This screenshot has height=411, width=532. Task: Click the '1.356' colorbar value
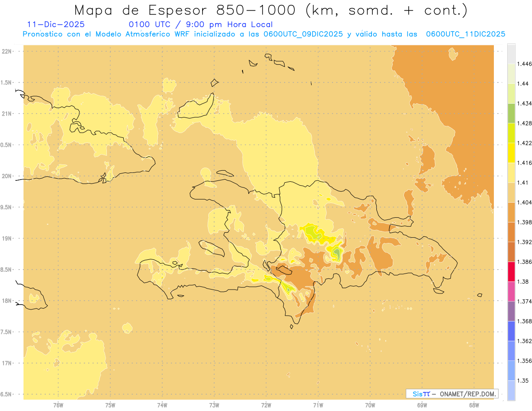point(525,361)
